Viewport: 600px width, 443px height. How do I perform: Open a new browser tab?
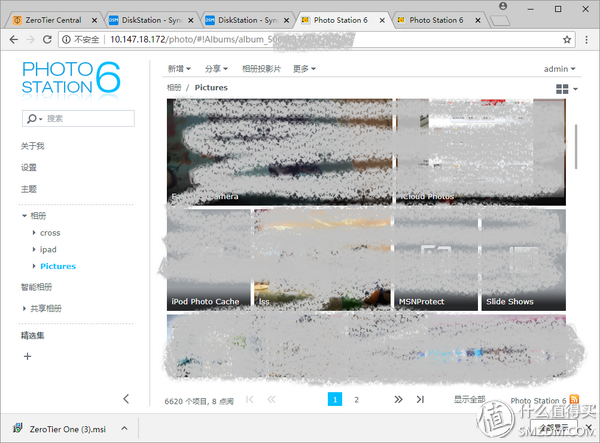click(500, 21)
